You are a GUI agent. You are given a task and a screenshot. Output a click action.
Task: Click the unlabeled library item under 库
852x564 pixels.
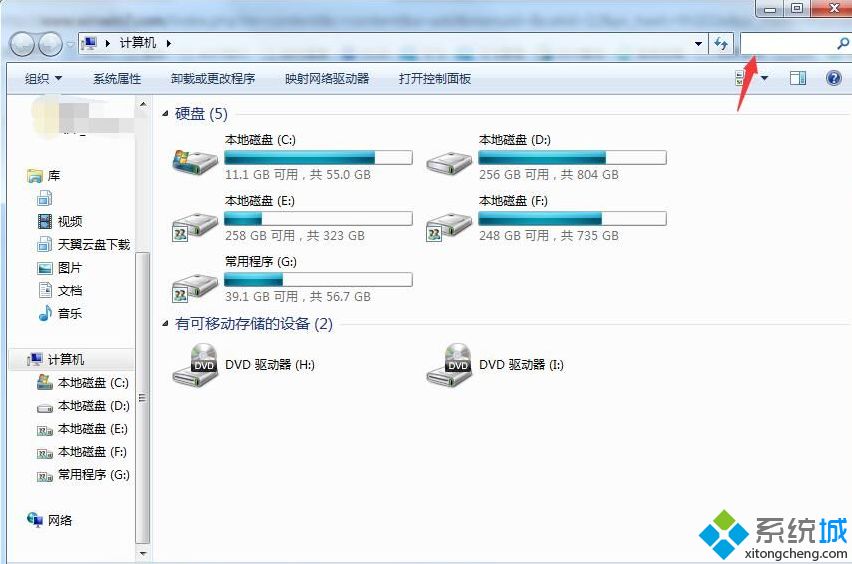point(45,198)
